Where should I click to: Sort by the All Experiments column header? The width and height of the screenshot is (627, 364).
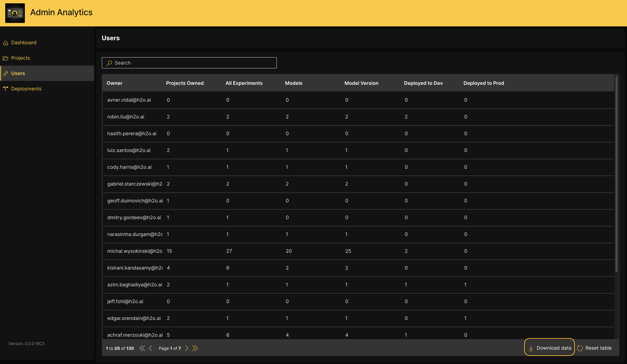244,83
